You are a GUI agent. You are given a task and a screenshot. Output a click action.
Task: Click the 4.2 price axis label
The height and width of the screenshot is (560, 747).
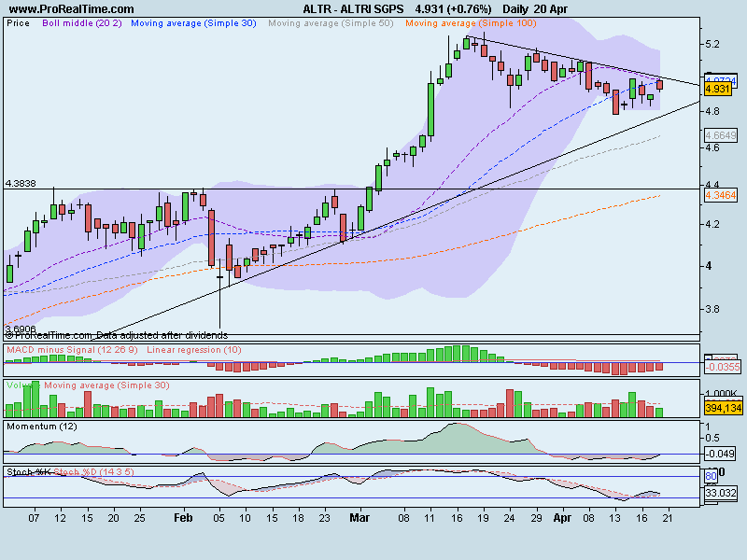[712, 224]
